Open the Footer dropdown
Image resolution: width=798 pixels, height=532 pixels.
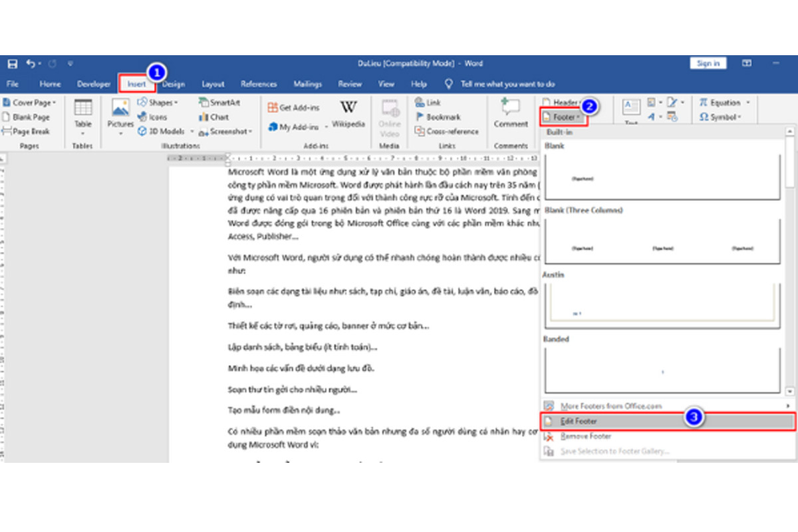tap(564, 117)
